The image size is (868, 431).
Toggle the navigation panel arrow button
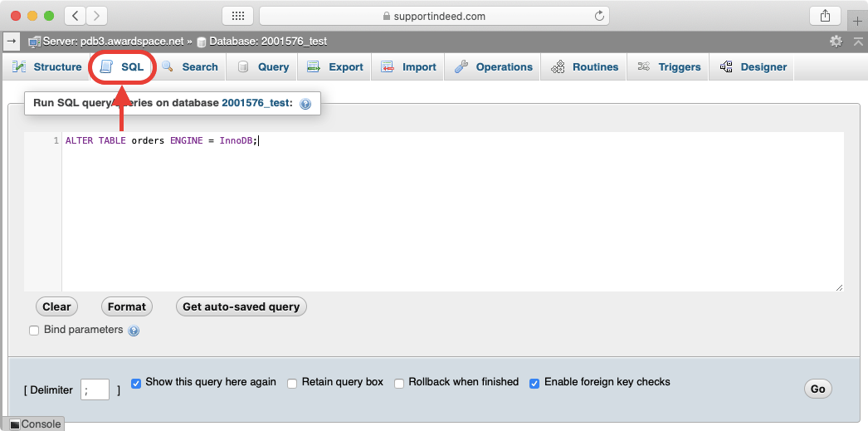[x=12, y=41]
